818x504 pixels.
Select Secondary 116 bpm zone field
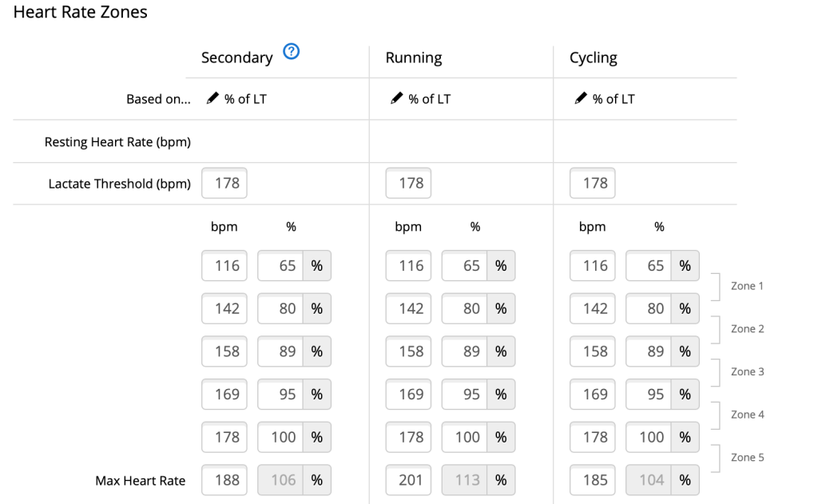pos(224,266)
